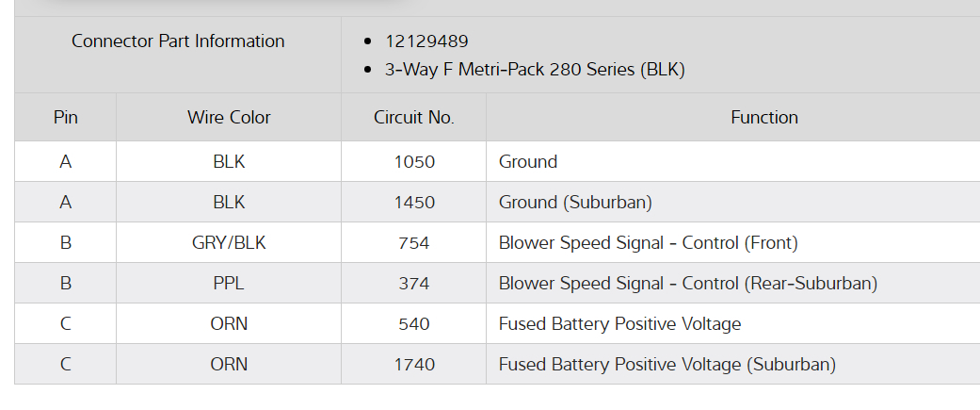The image size is (980, 410).
Task: Click circuit number 374
Action: [414, 284]
